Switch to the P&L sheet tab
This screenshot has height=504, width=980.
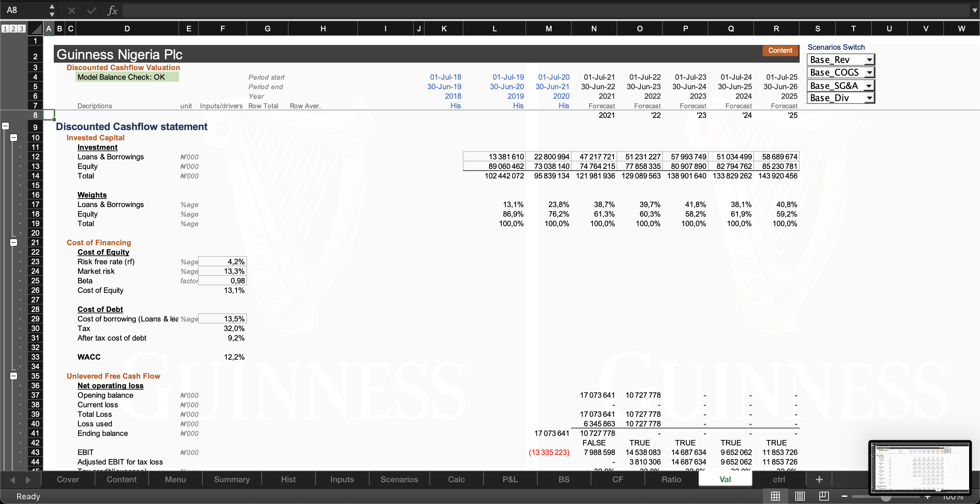point(510,479)
